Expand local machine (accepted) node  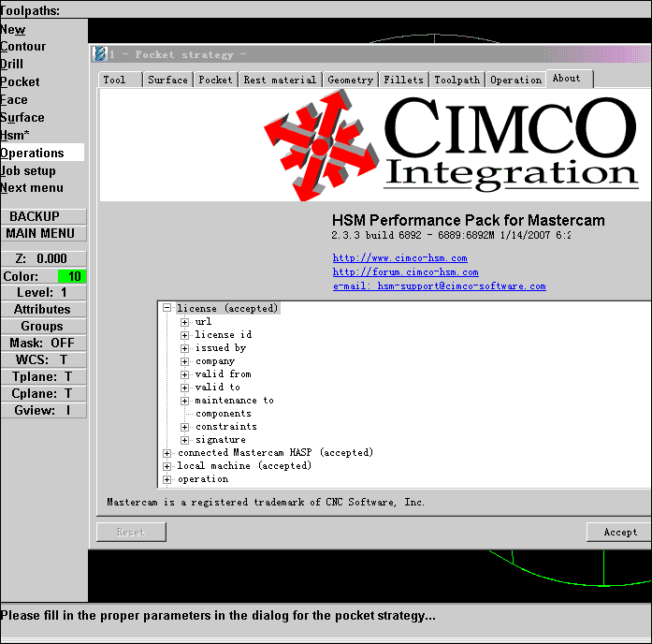[x=167, y=466]
